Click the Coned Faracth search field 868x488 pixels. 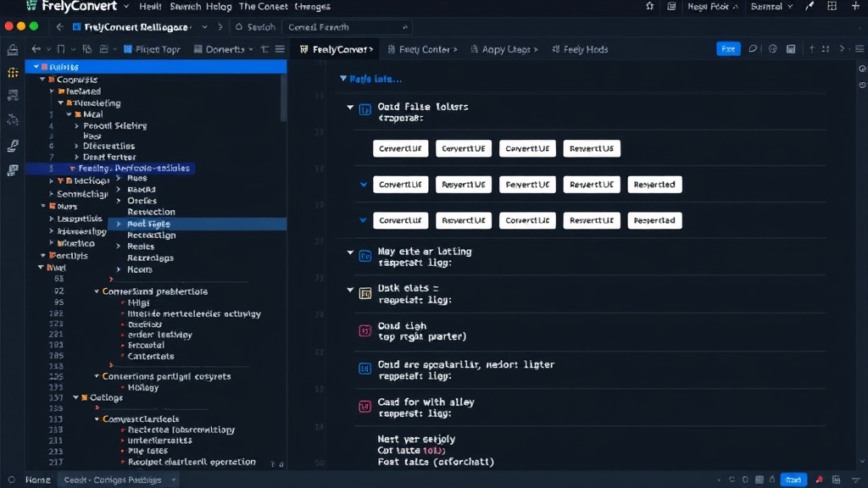(347, 27)
